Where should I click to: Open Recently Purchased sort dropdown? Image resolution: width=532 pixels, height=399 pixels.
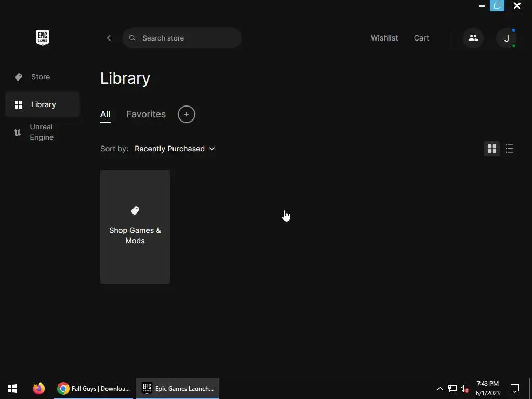(x=175, y=149)
